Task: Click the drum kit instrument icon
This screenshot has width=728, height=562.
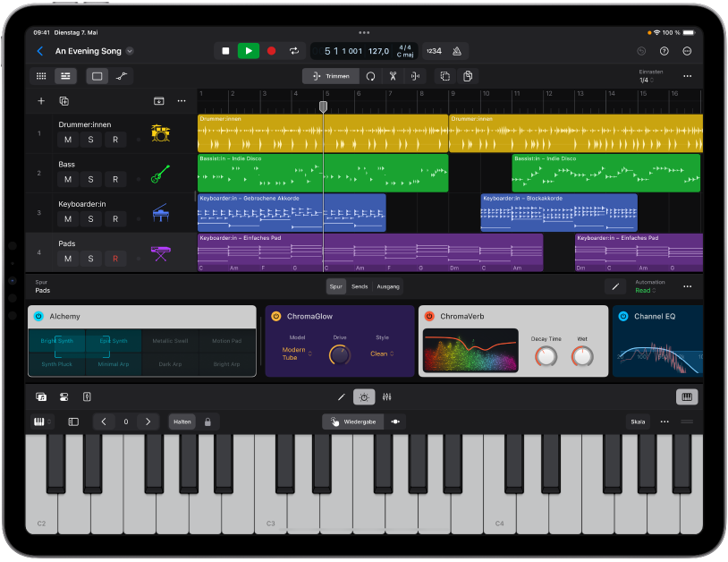Action: [161, 133]
